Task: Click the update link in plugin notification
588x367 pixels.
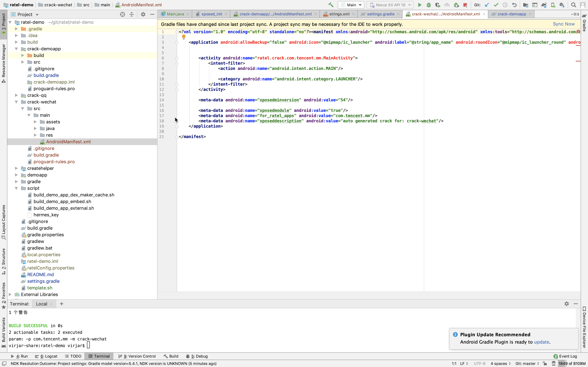Action: 541,342
